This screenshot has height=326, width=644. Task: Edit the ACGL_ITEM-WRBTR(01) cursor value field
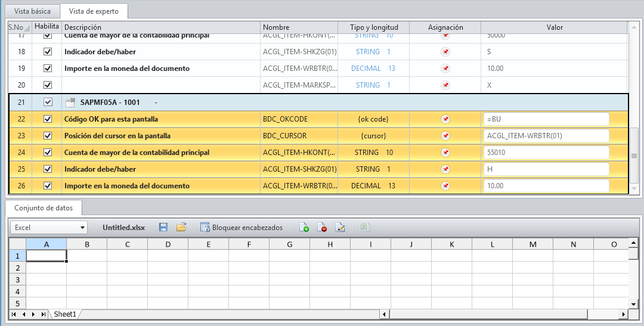click(546, 135)
